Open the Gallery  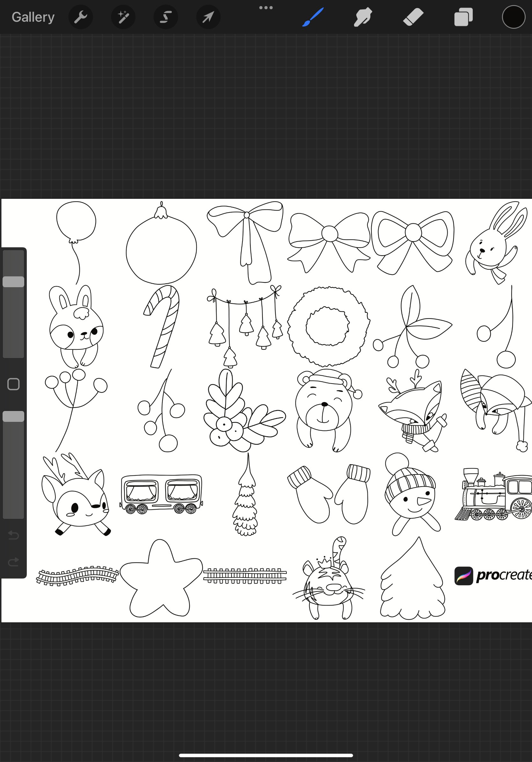tap(33, 17)
